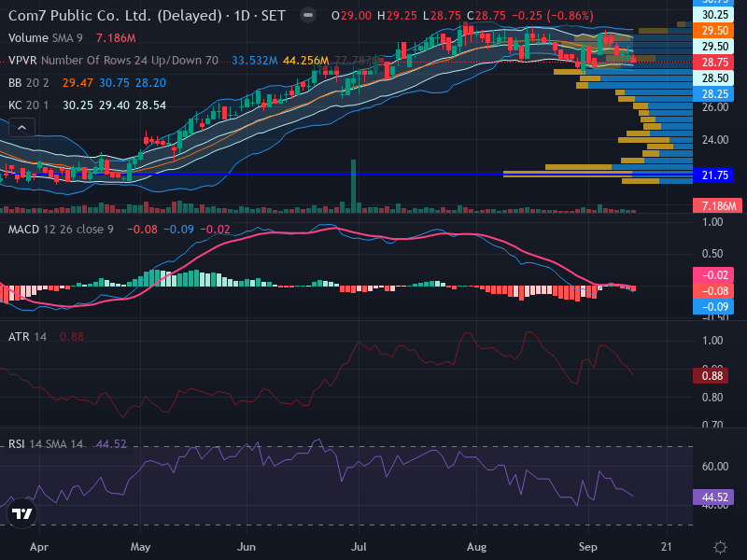Click the ATR 14 indicator legend
This screenshot has width=747, height=560.
27,337
